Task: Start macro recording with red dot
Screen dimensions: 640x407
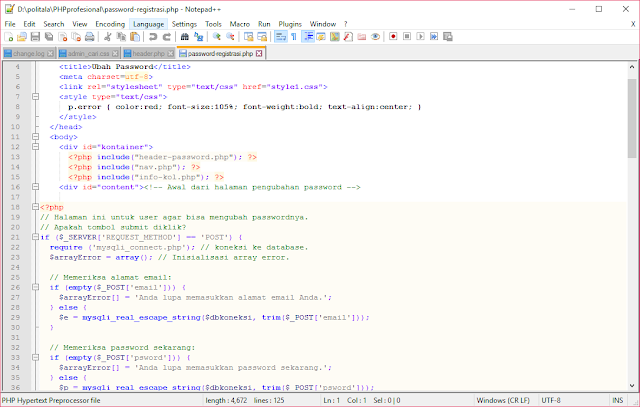Action: pyautogui.click(x=393, y=37)
